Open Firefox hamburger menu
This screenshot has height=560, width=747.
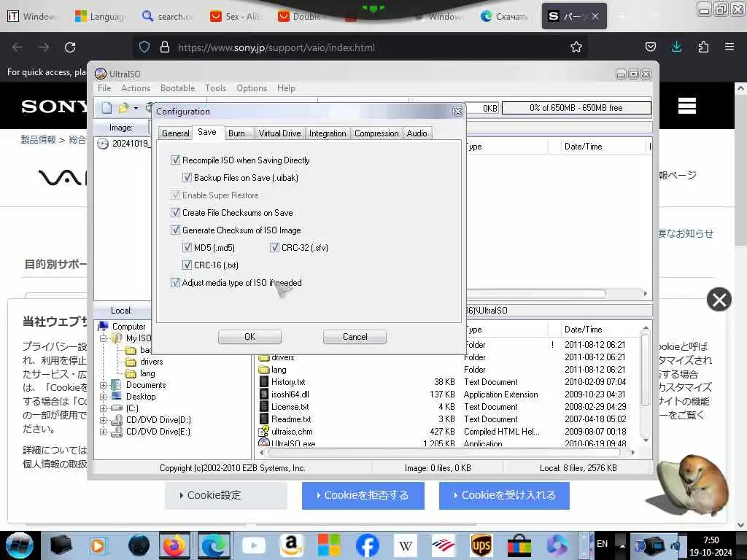[729, 47]
